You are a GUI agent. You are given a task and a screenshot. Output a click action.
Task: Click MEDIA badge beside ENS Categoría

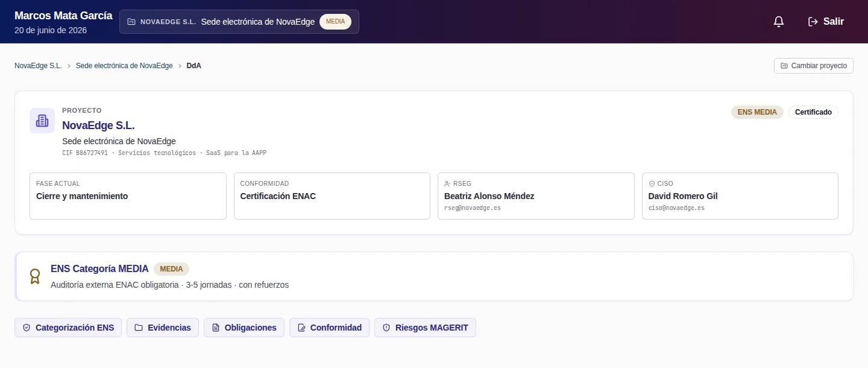point(171,269)
